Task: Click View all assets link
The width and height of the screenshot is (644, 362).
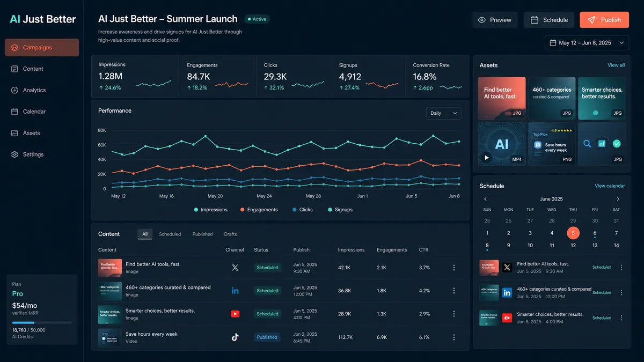Action: pyautogui.click(x=616, y=65)
